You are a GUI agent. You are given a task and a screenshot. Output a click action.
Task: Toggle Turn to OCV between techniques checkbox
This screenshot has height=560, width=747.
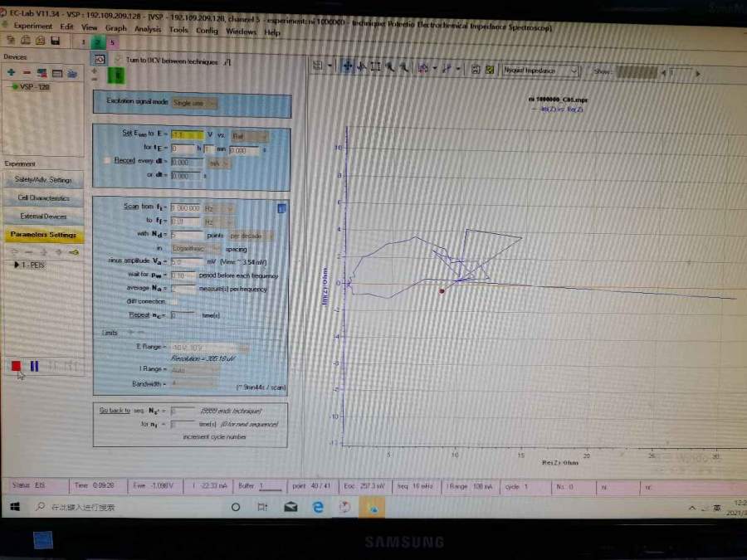118,61
